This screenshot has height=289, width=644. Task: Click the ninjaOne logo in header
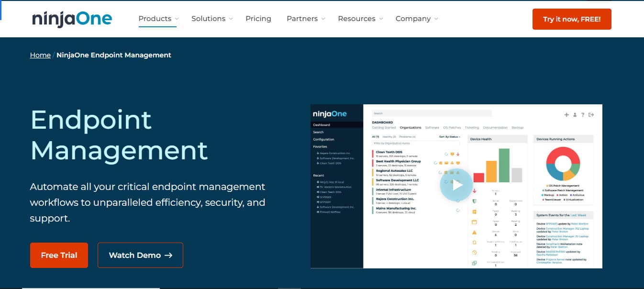pyautogui.click(x=72, y=19)
